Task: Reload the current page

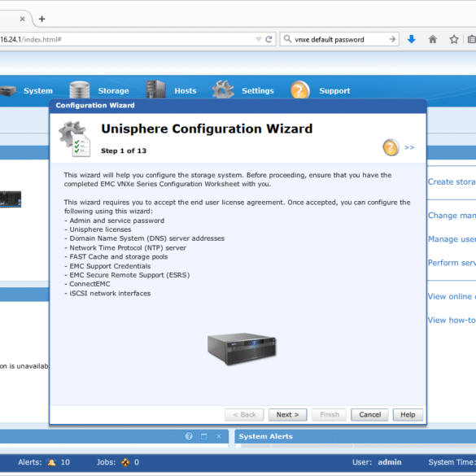Action: [269, 39]
